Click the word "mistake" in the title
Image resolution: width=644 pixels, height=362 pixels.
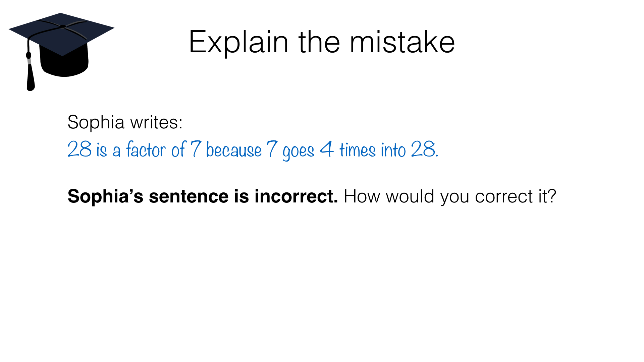pos(402,42)
